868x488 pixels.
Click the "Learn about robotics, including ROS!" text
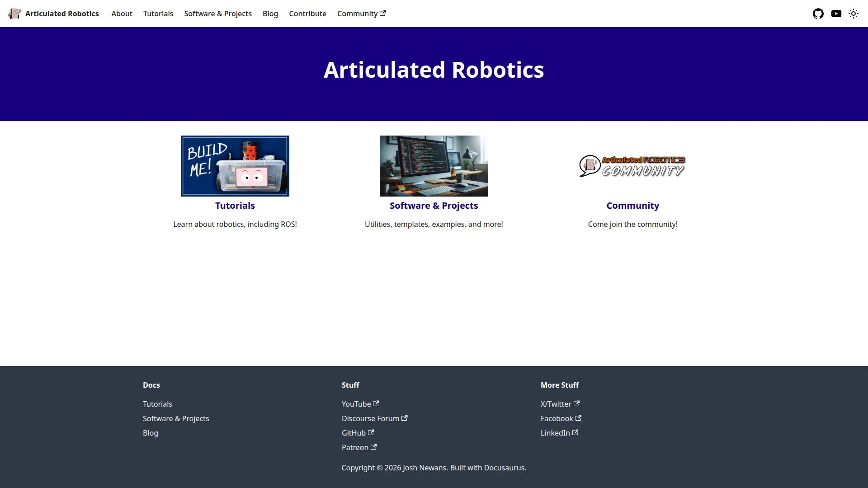235,224
